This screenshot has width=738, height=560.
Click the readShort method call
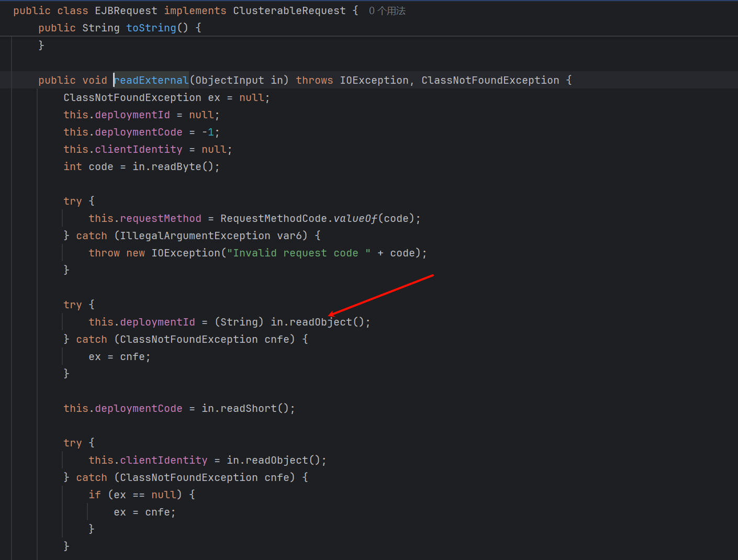point(248,408)
